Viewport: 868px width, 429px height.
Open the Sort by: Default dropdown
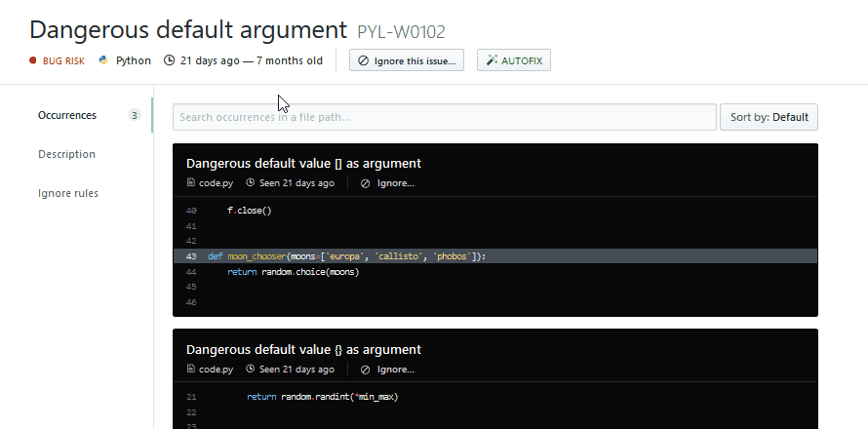(769, 117)
